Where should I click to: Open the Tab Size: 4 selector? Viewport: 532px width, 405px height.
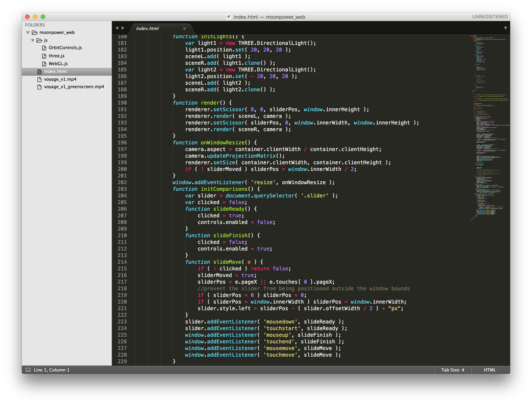[x=453, y=370]
